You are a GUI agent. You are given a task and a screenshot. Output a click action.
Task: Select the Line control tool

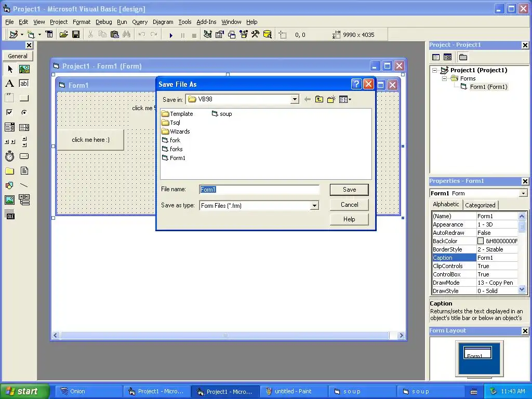pyautogui.click(x=24, y=185)
